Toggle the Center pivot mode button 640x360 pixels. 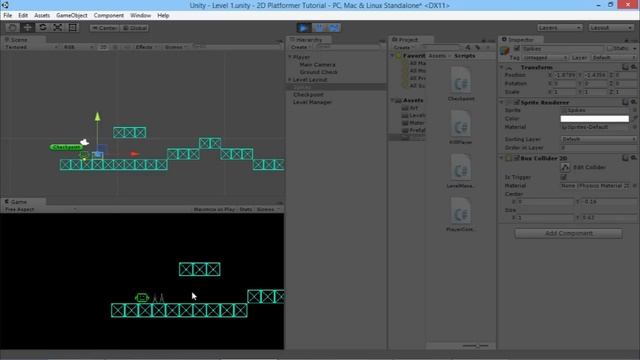tap(104, 28)
